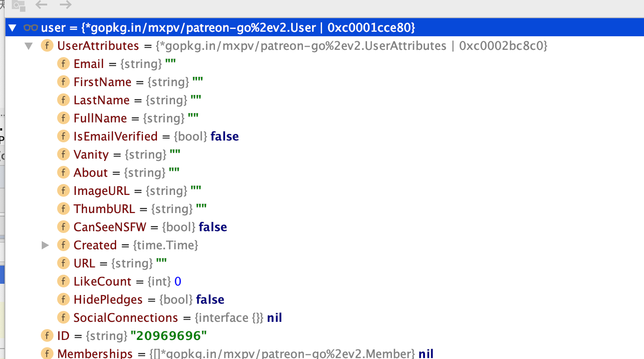Click the {interface {}} type label
This screenshot has height=359, width=644.
229,318
